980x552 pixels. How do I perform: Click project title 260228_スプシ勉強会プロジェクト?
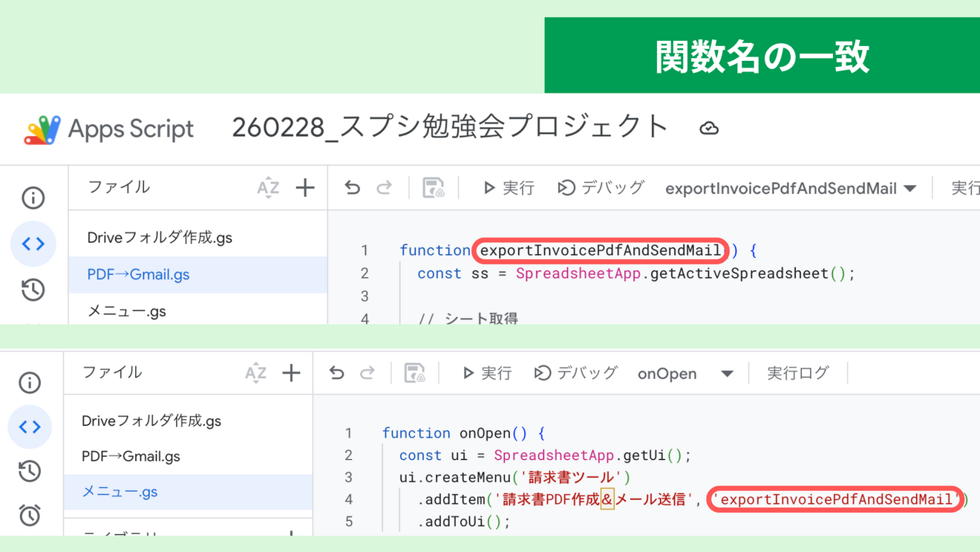451,127
